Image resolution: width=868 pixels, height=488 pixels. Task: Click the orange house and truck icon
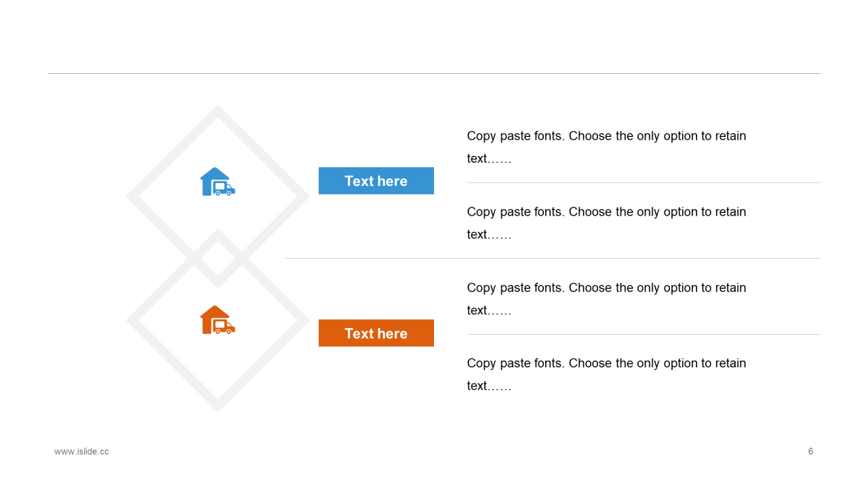click(x=218, y=320)
